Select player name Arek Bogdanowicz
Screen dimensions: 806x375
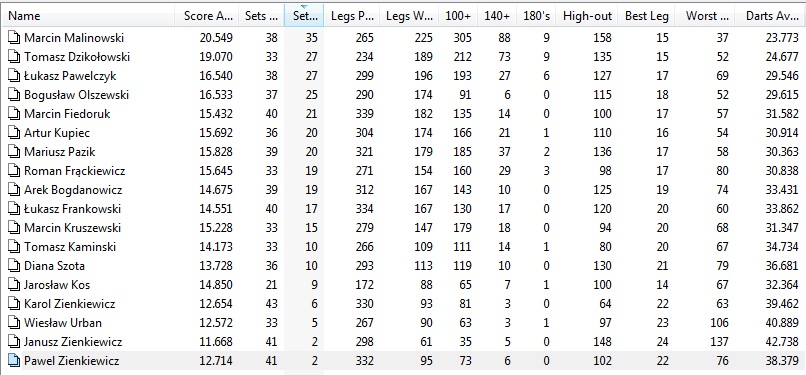pyautogui.click(x=73, y=190)
